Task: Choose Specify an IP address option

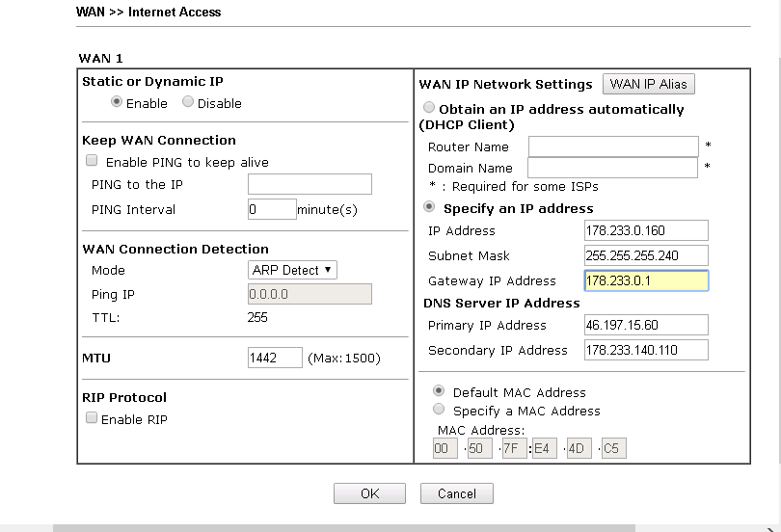Action: [430, 208]
